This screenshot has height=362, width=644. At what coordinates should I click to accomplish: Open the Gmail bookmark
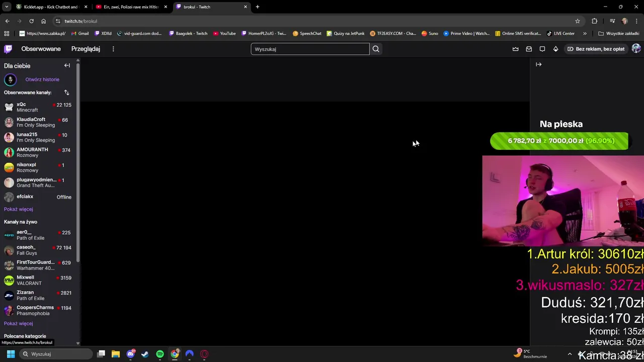[x=80, y=34]
